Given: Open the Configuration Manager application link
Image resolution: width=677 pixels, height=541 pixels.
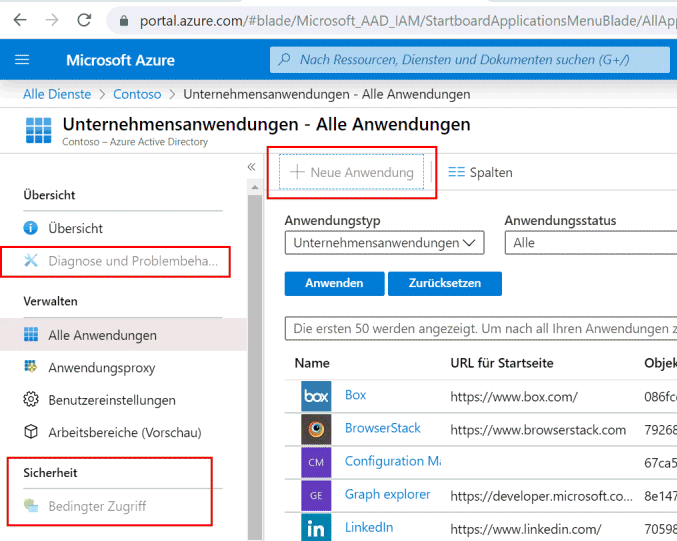Looking at the screenshot, I should 393,461.
